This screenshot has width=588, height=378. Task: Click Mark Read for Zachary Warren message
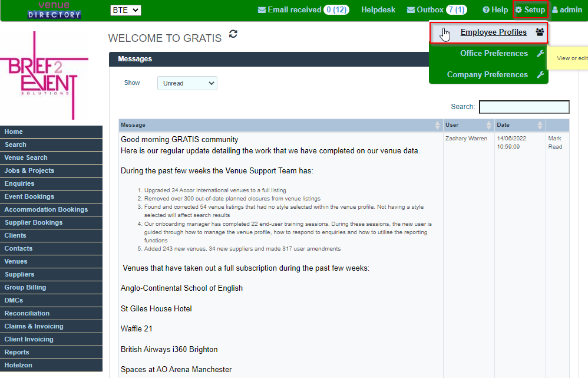pos(555,143)
